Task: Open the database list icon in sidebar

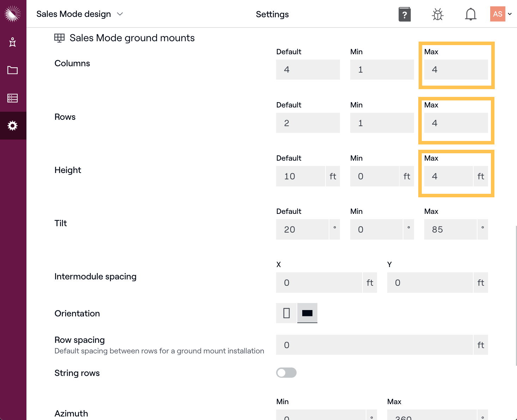Action: pyautogui.click(x=13, y=98)
